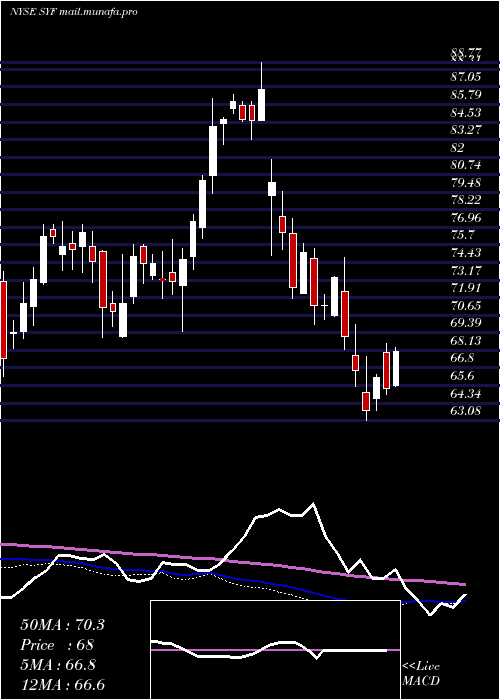
Task: Click the 84.53 price axis label
Action: (466, 112)
